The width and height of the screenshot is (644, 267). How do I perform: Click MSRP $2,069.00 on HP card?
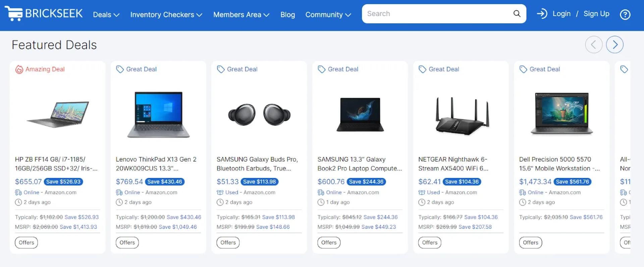point(36,227)
